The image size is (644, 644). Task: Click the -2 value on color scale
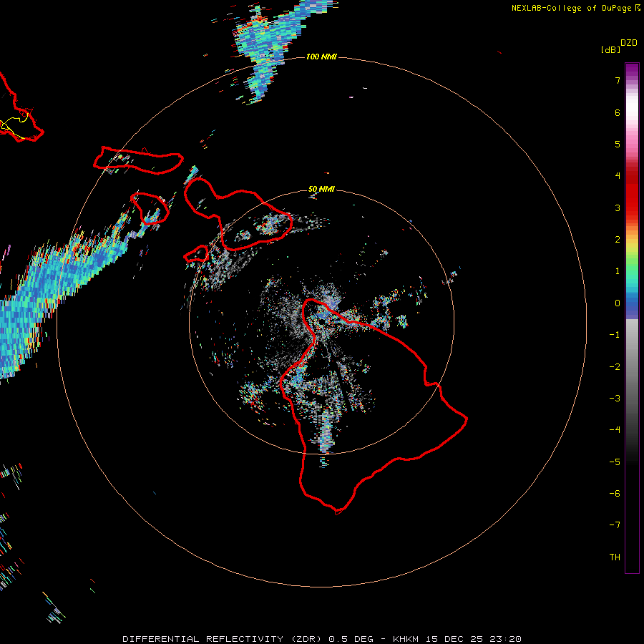(x=615, y=367)
